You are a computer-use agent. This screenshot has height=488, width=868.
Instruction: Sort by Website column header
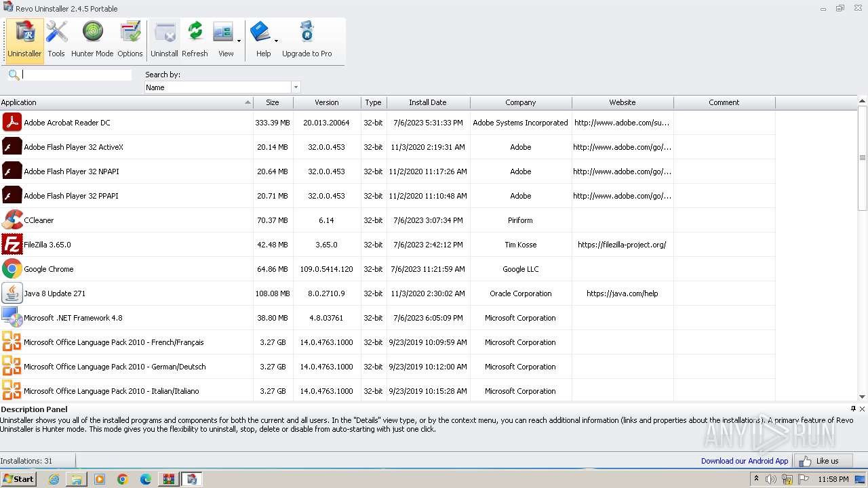(x=623, y=102)
